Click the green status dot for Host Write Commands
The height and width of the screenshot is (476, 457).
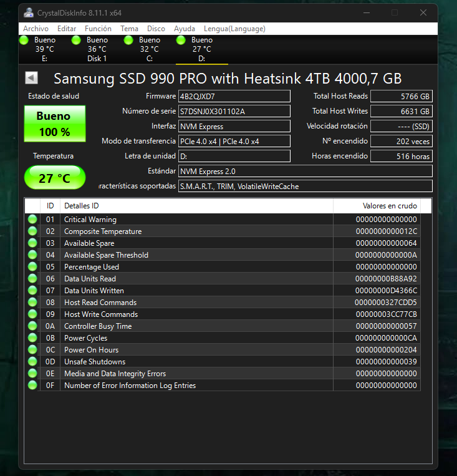(32, 314)
